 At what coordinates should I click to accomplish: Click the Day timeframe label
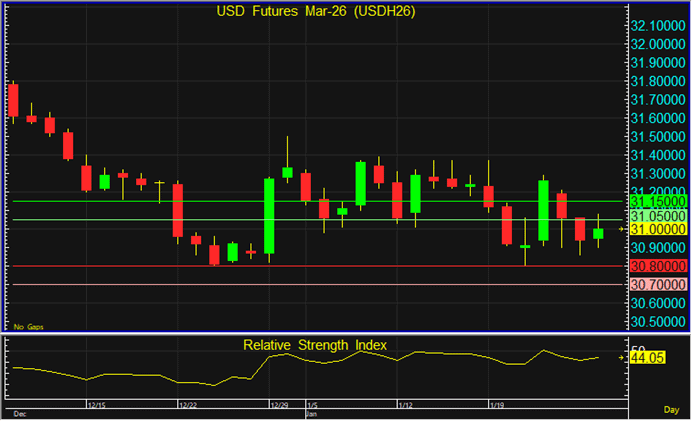point(672,410)
